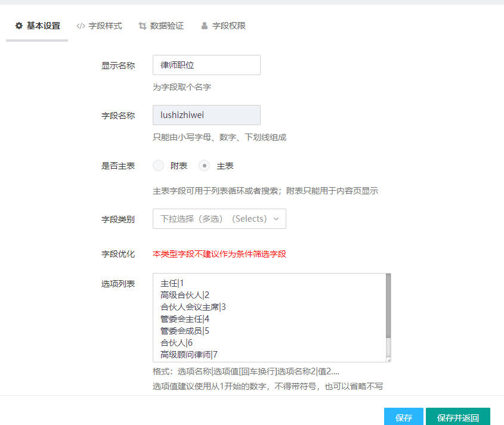
Task: Select the 主表 radio button
Action: [x=205, y=166]
